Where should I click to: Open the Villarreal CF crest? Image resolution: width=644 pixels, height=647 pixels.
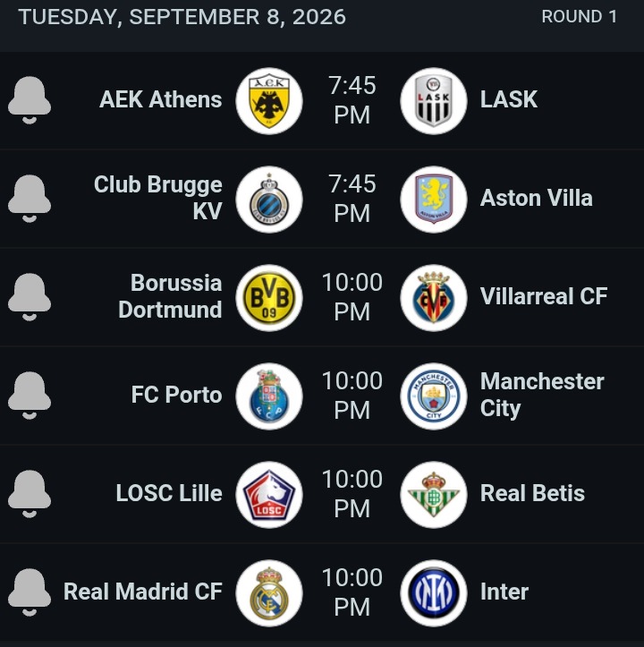434,297
